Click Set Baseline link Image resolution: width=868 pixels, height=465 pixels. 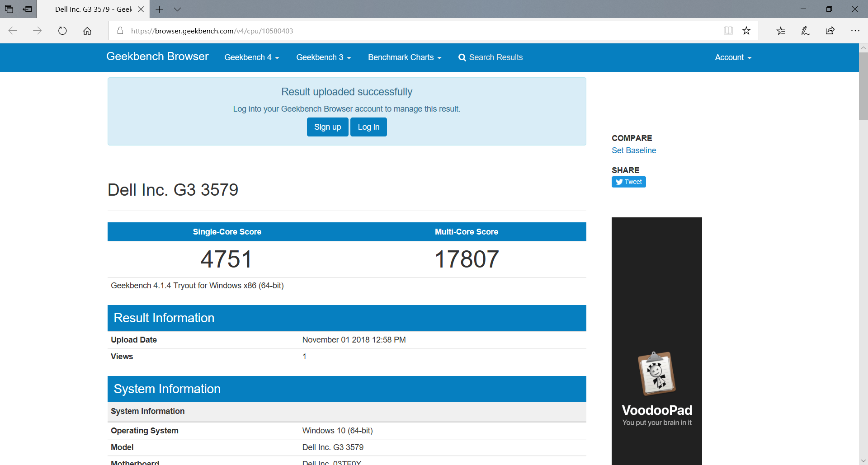coord(634,150)
